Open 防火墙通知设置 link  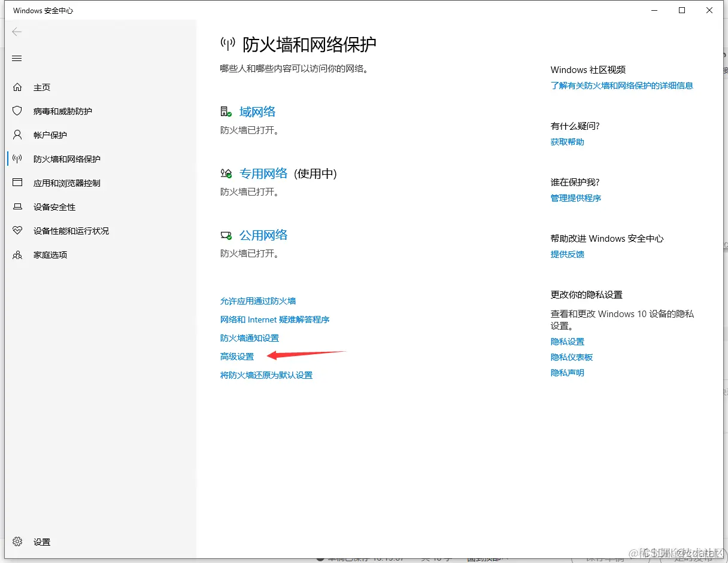(250, 338)
